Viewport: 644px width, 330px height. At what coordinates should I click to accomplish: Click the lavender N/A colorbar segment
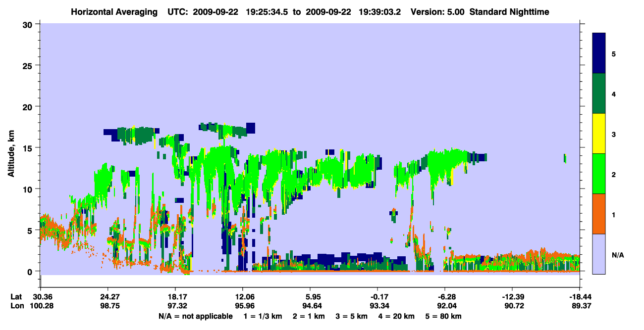(x=599, y=253)
